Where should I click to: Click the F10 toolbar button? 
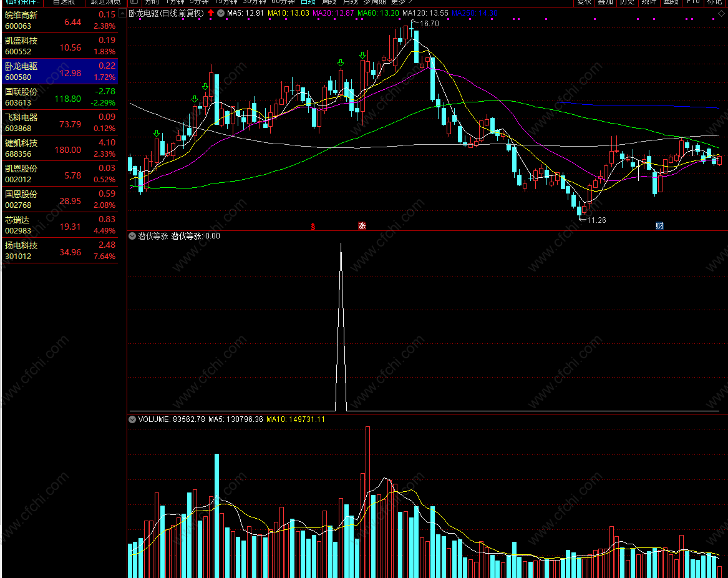click(x=692, y=2)
